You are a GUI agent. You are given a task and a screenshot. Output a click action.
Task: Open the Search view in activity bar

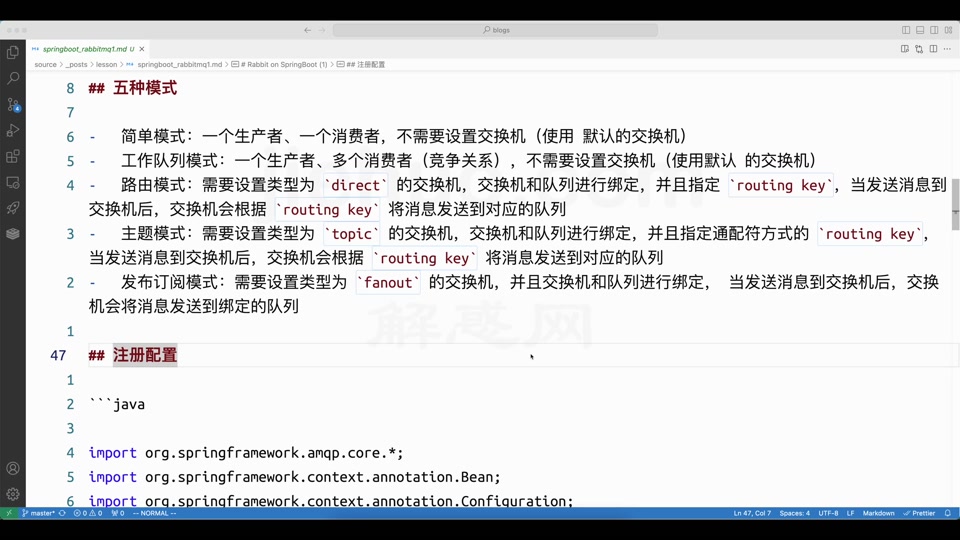coord(13,78)
